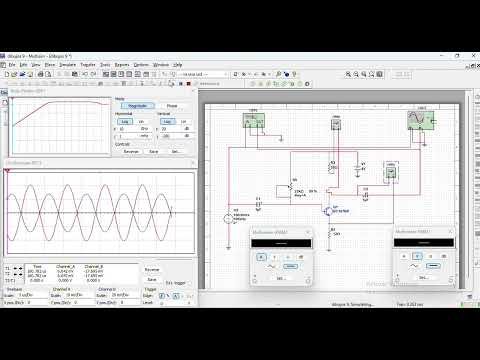Click the zoom in magnifier icon

click(348, 74)
